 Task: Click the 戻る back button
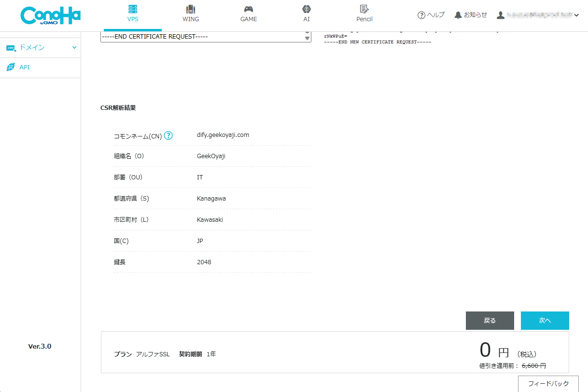(x=490, y=321)
